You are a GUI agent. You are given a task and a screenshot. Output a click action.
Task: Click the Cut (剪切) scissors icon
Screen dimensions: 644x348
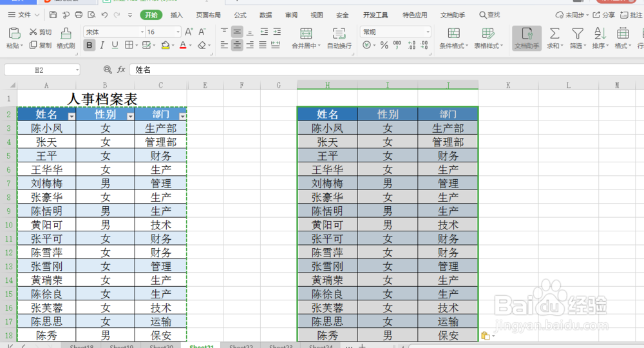pyautogui.click(x=33, y=32)
